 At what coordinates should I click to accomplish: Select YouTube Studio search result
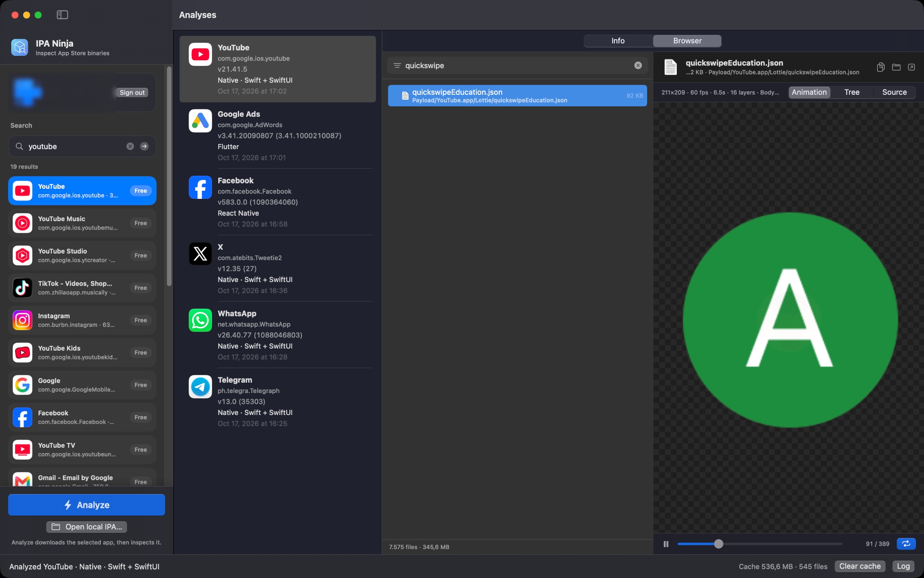coord(82,255)
